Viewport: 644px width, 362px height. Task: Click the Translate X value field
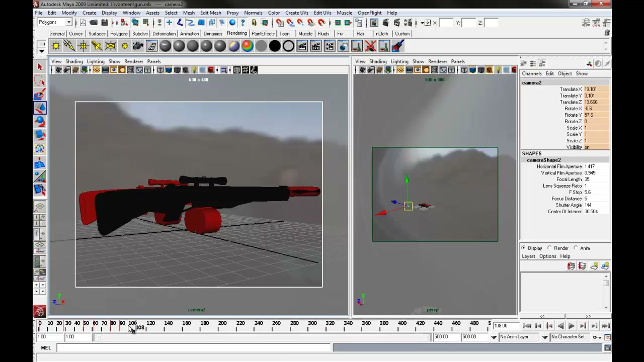pyautogui.click(x=596, y=89)
